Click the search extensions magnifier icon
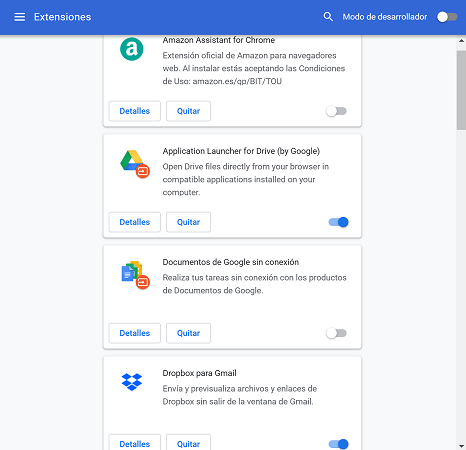Screen dimensions: 466x450 coord(328,17)
